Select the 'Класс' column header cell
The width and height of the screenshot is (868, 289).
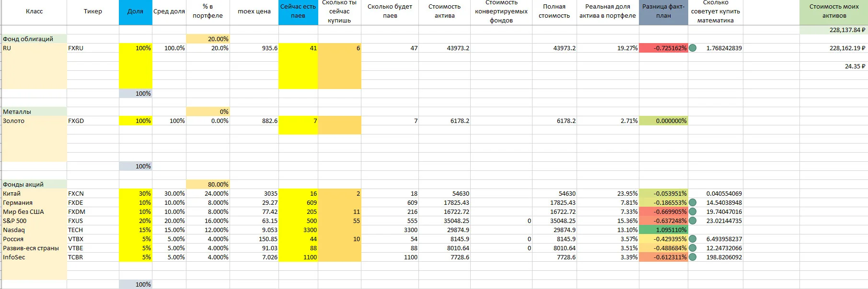(x=35, y=12)
